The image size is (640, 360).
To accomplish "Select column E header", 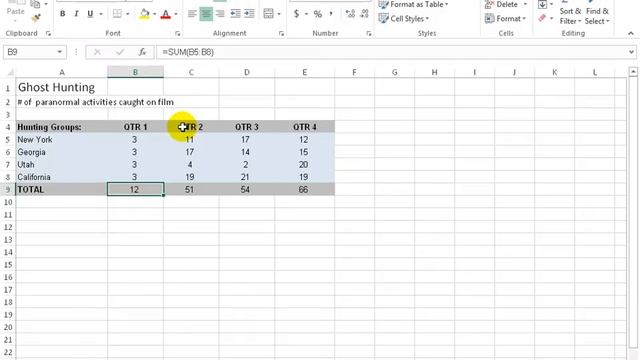I will [x=304, y=72].
